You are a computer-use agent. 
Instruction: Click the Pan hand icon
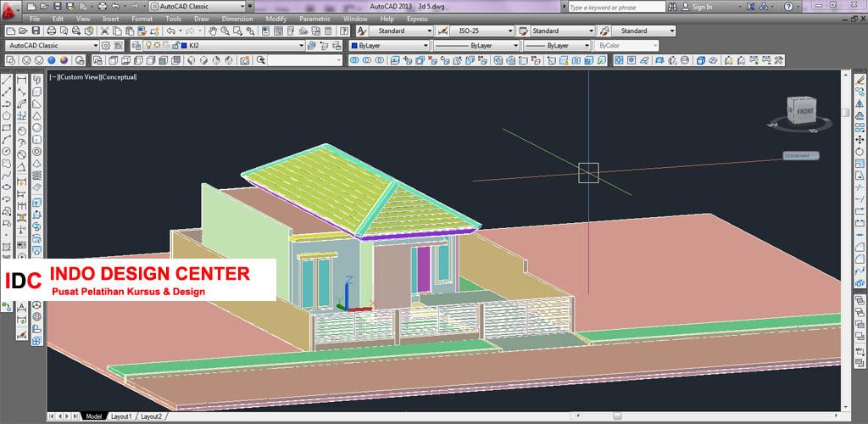pos(213,31)
